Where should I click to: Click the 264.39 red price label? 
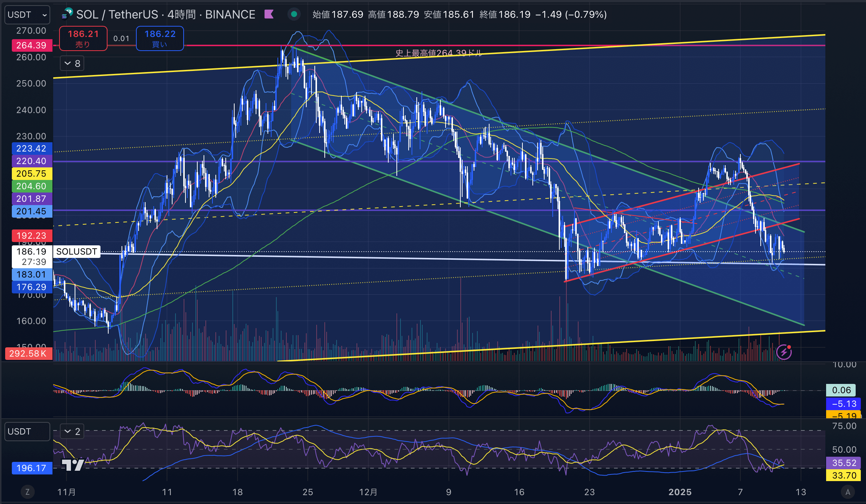pyautogui.click(x=31, y=45)
